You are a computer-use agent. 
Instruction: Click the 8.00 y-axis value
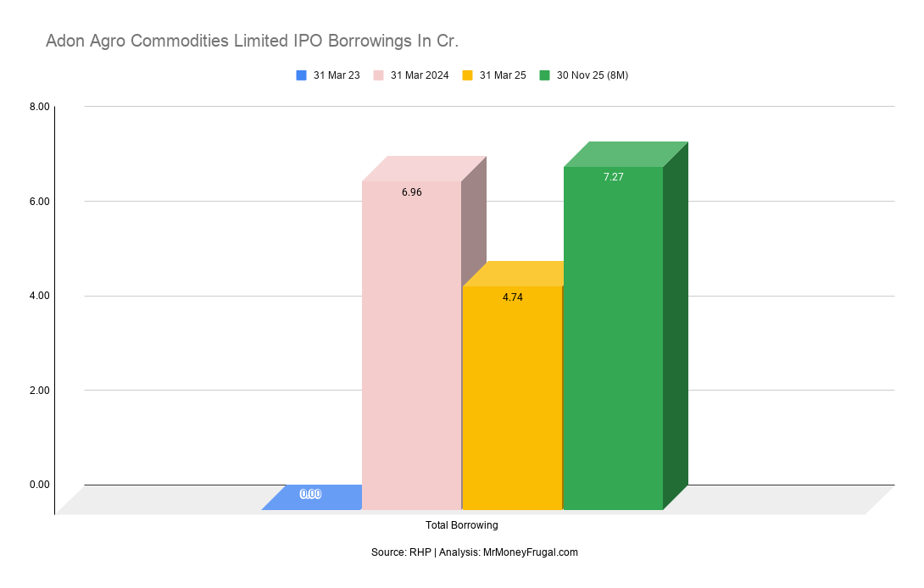coord(40,107)
